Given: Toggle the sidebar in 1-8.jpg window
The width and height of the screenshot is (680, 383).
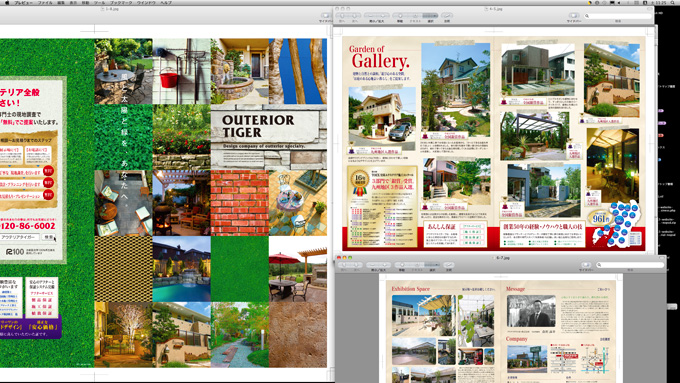Looking at the screenshot, I should (325, 16).
